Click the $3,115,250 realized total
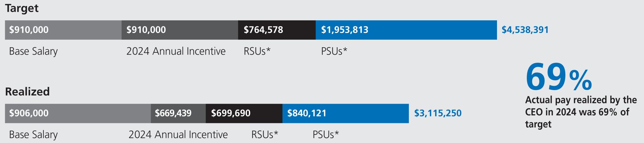 [x=438, y=113]
